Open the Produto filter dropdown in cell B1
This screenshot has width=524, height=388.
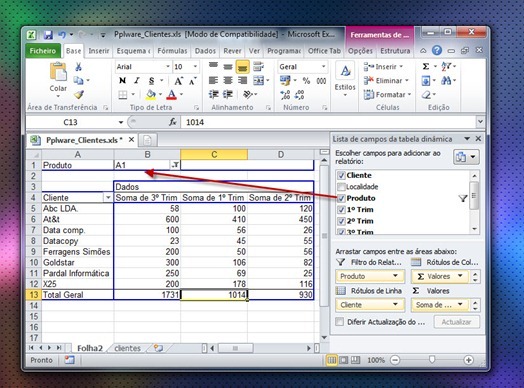click(175, 165)
